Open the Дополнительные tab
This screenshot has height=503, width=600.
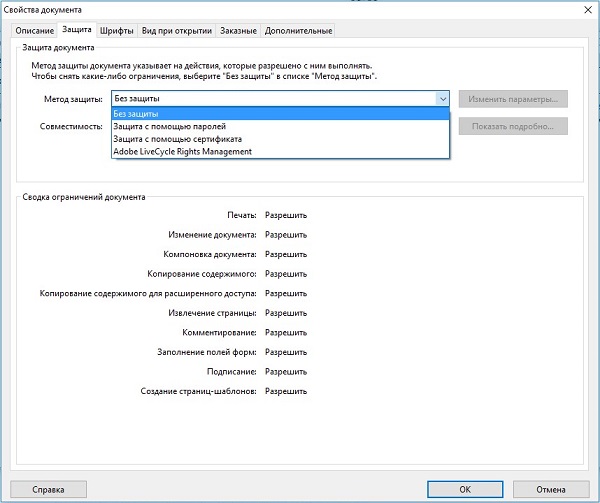[x=298, y=31]
